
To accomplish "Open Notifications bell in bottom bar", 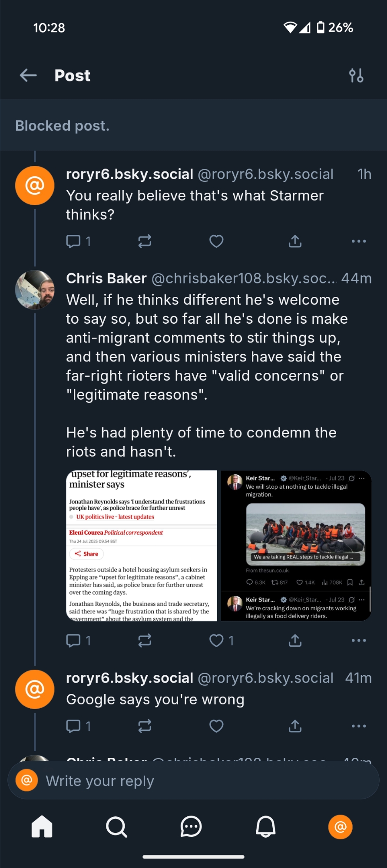I will [x=265, y=827].
